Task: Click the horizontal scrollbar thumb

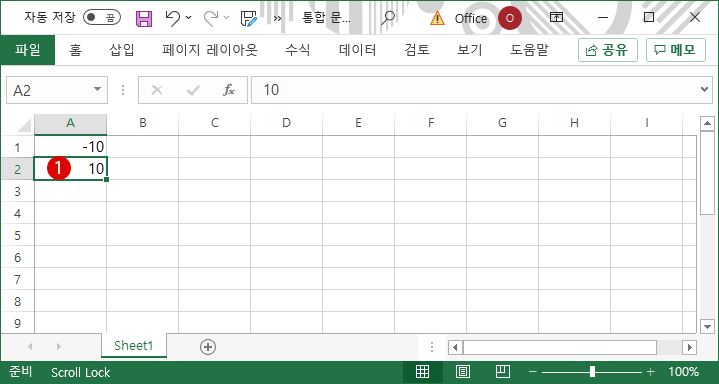Action: point(560,347)
